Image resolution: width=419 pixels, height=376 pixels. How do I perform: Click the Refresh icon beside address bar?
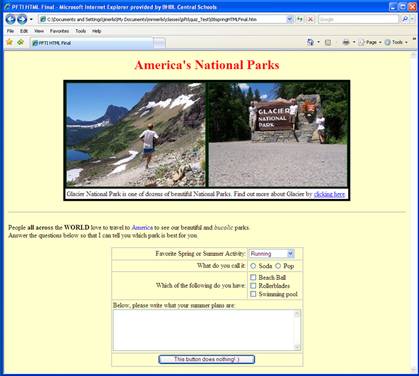point(300,19)
